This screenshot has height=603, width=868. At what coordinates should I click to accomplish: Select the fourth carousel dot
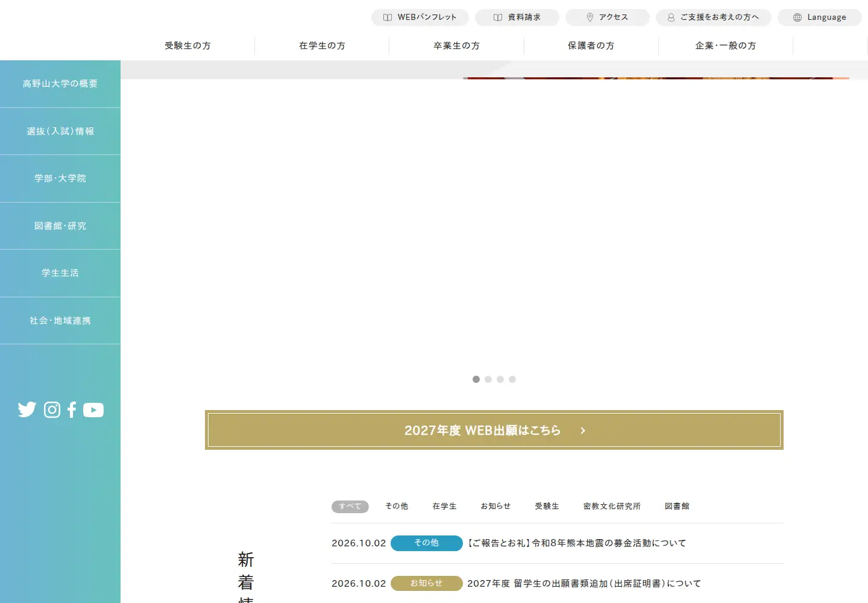(x=512, y=379)
